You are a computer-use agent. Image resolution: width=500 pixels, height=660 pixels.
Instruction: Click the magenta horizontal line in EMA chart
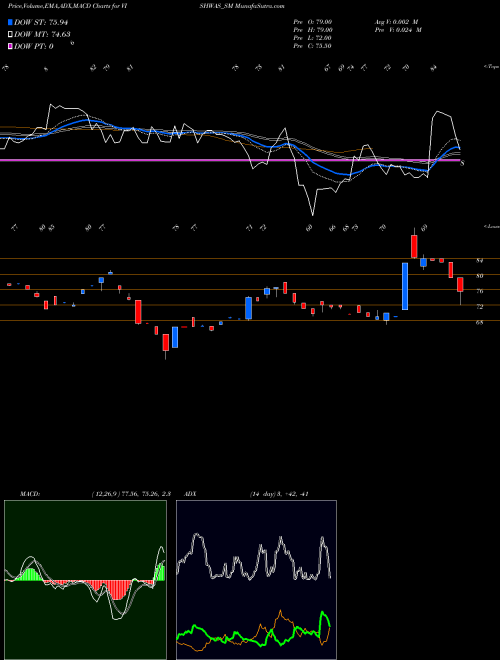pos(230,160)
